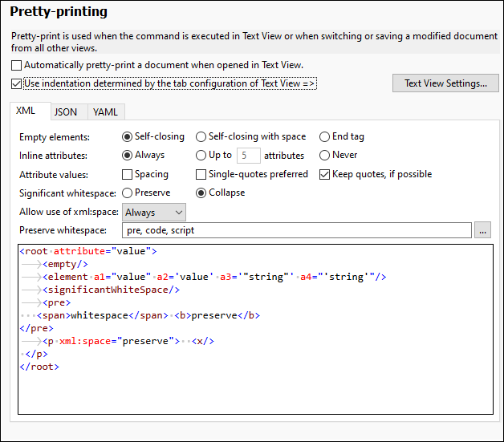Select End tag radio button
This screenshot has width=504, height=442.
pos(324,136)
